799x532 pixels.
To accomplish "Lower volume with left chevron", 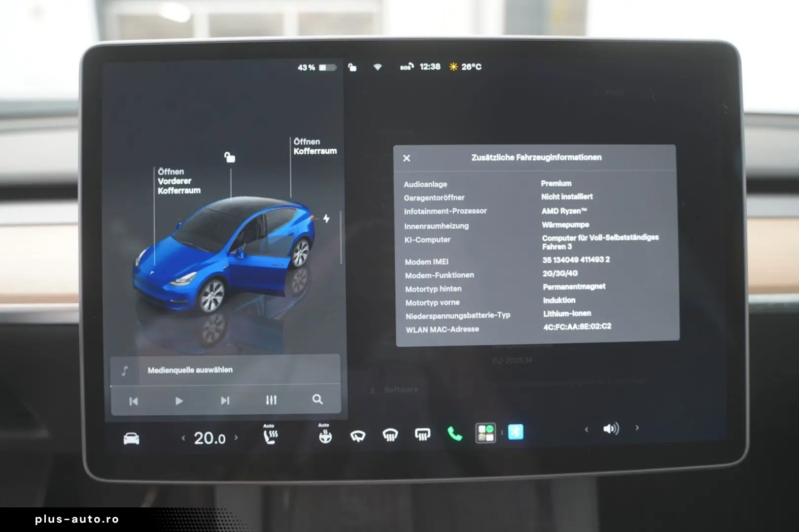I will (587, 430).
